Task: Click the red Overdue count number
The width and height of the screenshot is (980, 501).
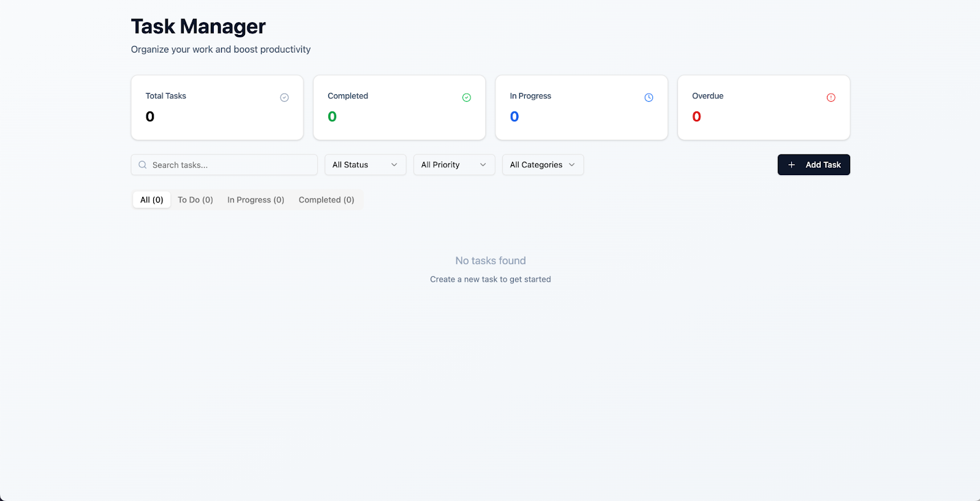Action: click(x=696, y=116)
